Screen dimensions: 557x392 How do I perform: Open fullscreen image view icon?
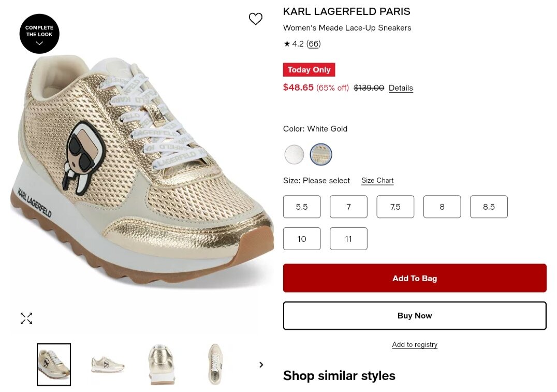pos(26,318)
